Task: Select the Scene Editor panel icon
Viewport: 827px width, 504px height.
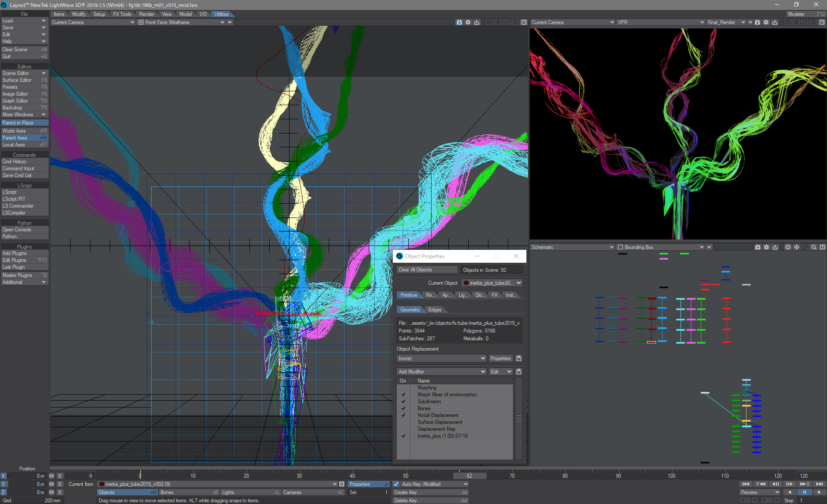Action: 24,73
